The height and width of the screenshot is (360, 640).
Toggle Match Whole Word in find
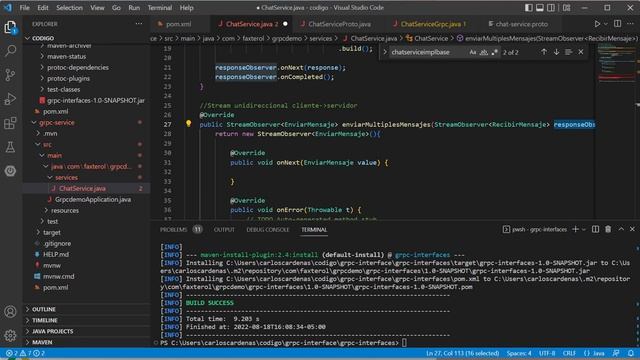tap(484, 52)
